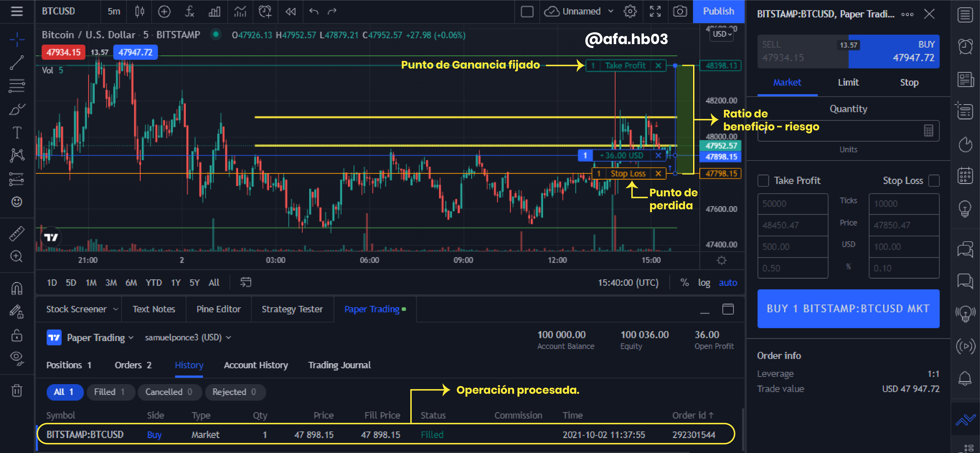Filter history by Rejected orders
The height and width of the screenshot is (453, 980).
coord(235,392)
